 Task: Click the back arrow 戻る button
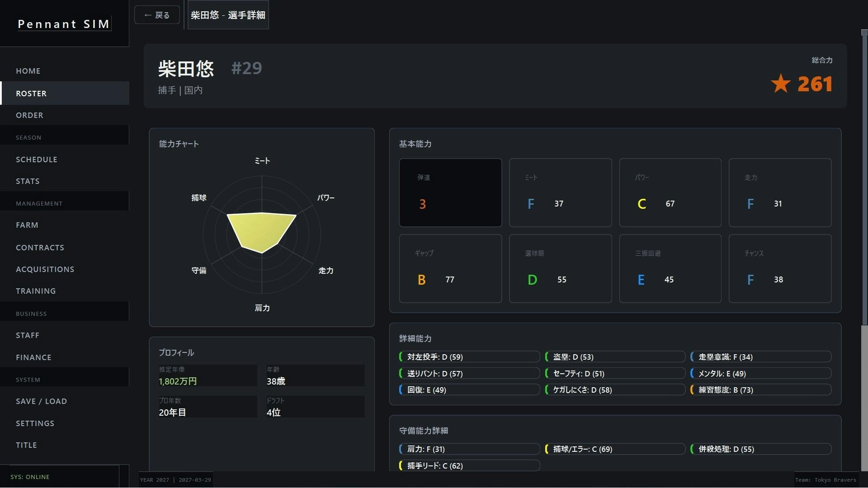[x=157, y=15]
